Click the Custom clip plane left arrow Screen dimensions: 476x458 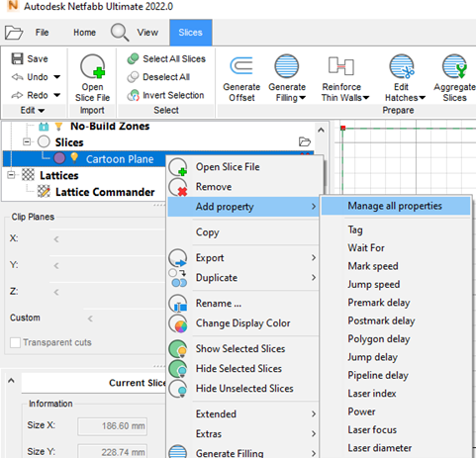(x=90, y=319)
